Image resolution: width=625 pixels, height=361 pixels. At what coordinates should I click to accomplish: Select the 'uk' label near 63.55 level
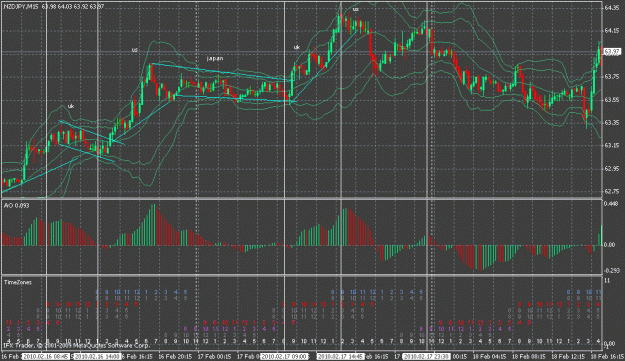(x=71, y=106)
